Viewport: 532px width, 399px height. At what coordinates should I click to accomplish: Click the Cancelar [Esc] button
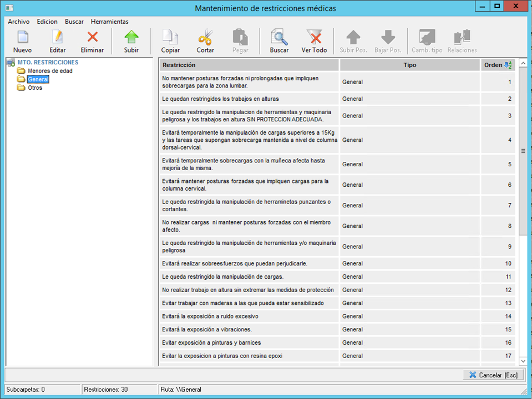pyautogui.click(x=493, y=375)
